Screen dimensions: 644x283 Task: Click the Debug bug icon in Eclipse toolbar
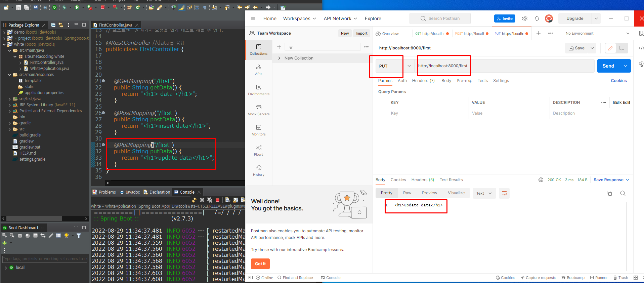pos(64,7)
